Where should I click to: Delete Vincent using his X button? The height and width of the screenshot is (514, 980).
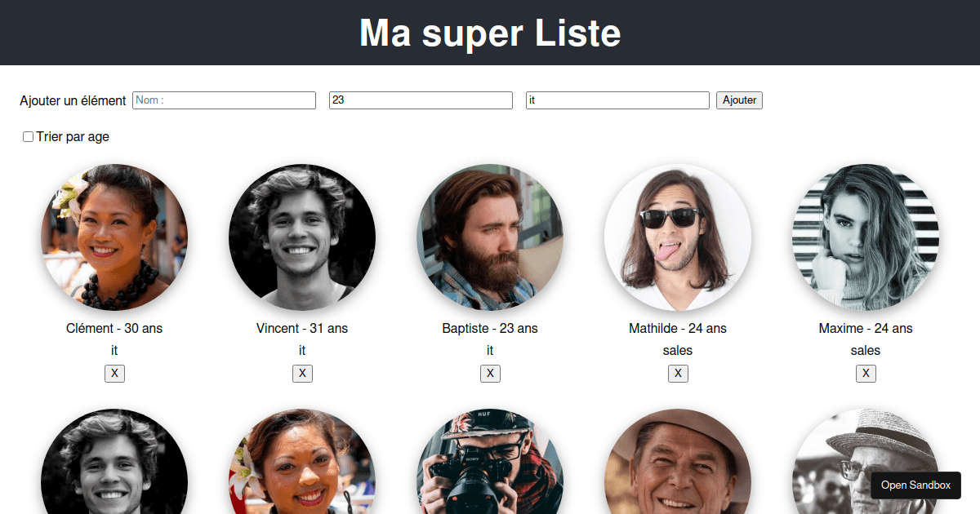click(302, 373)
